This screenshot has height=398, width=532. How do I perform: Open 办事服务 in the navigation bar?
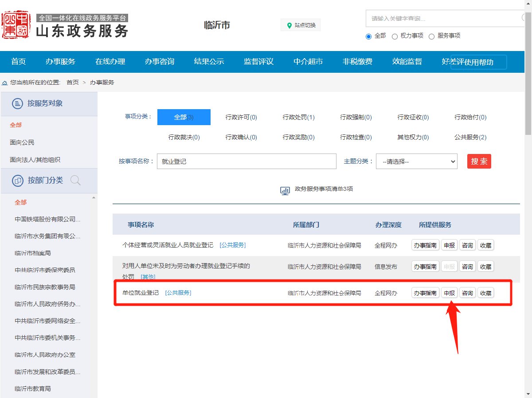point(60,62)
